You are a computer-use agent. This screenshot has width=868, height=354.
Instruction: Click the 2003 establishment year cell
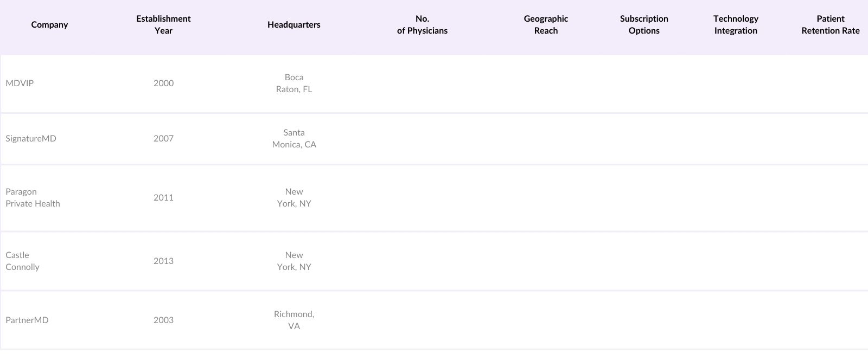(163, 320)
